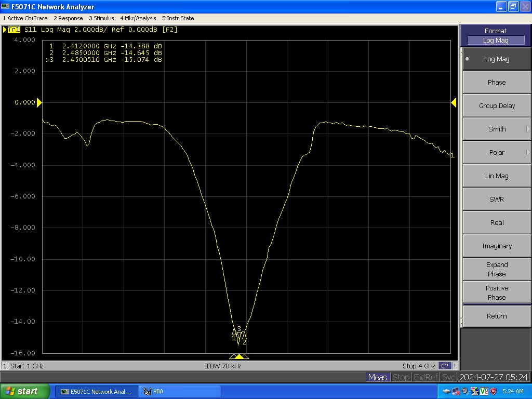
Task: Click active marker 3 readout 2.4500510 GHz
Action: [x=104, y=60]
